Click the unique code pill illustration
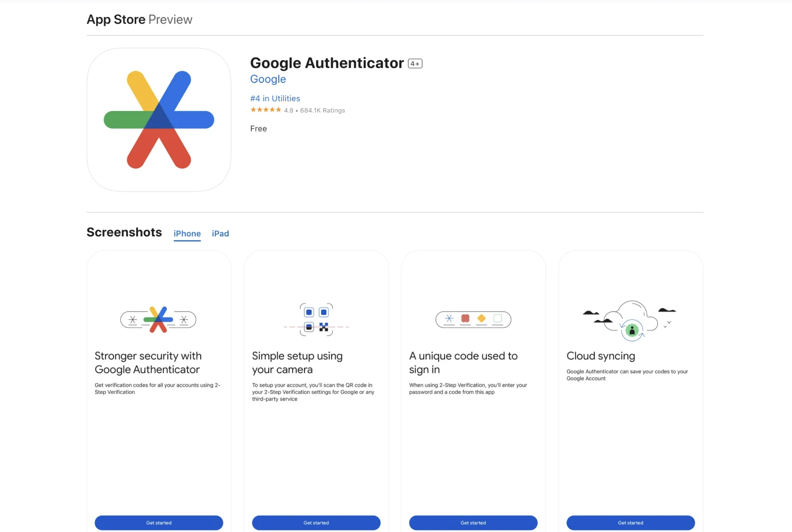This screenshot has width=792, height=532. tap(473, 319)
